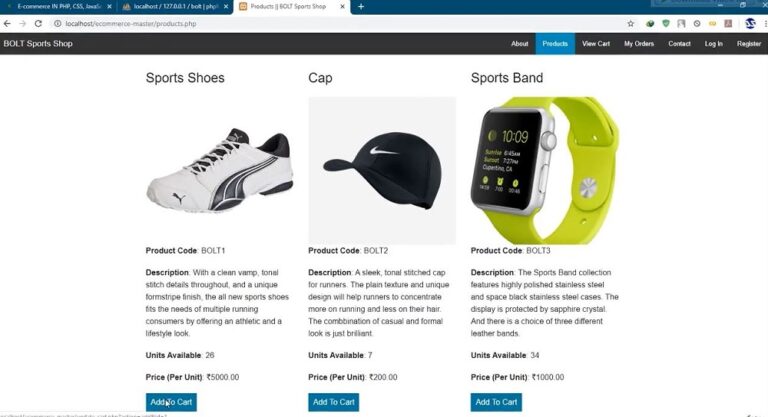The width and height of the screenshot is (768, 417).
Task: Switch to E-commerce IN PHP tab
Action: pos(59,7)
